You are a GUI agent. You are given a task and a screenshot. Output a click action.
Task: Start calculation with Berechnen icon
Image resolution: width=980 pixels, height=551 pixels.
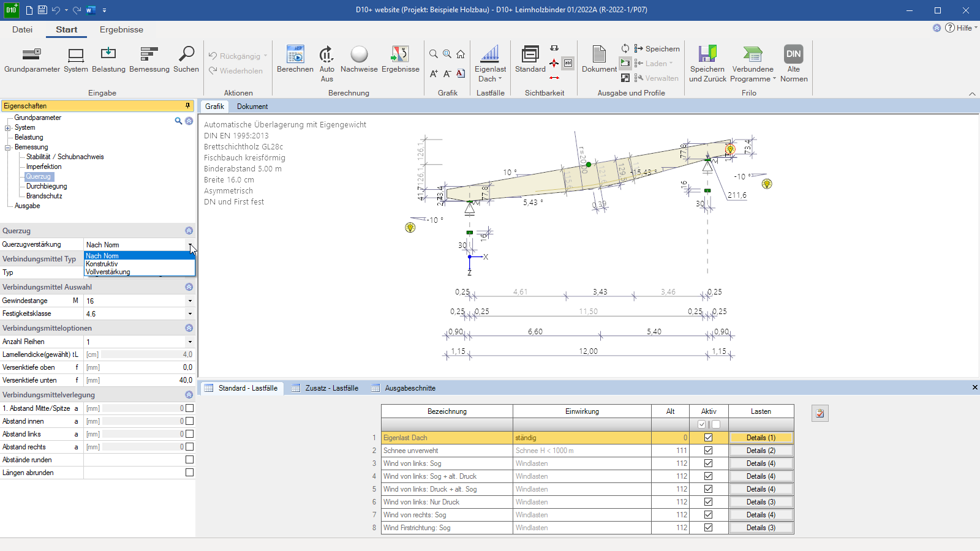coord(295,54)
